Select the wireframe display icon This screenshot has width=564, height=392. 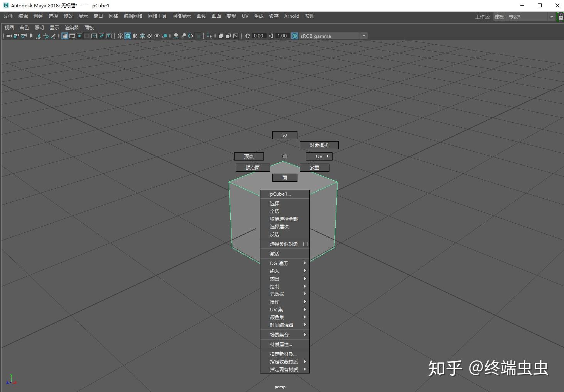(x=120, y=36)
